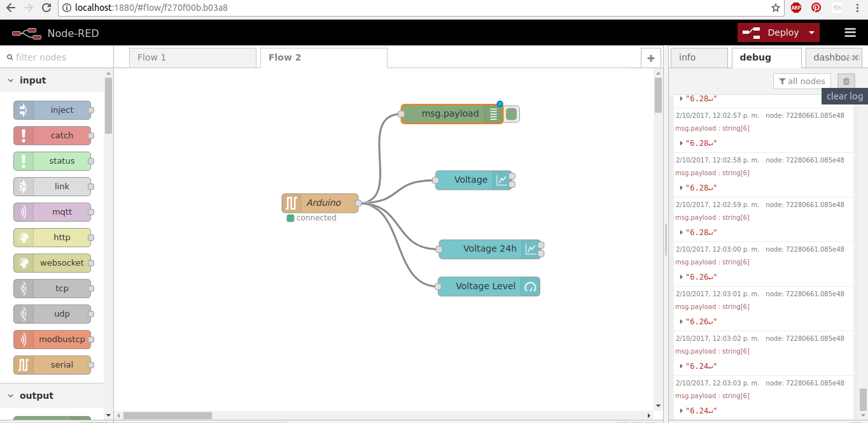Click the node link at 12:02:59 message
The image size is (868, 423).
805,204
